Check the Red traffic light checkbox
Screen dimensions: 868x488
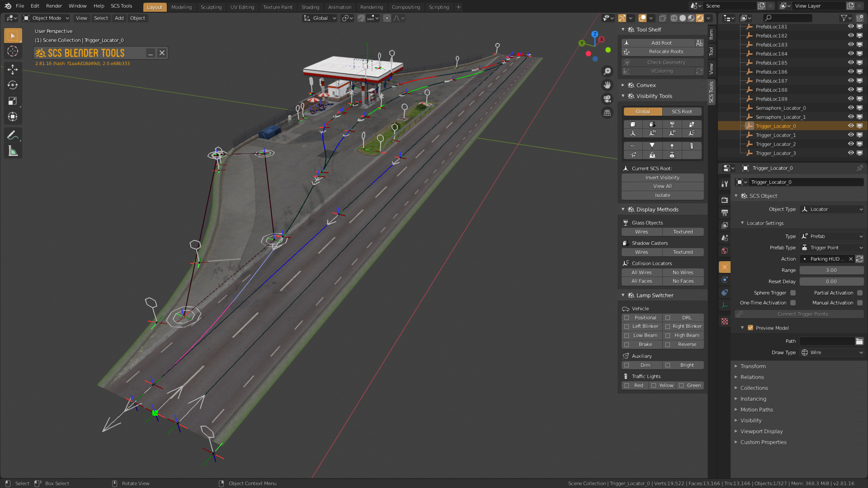point(627,385)
